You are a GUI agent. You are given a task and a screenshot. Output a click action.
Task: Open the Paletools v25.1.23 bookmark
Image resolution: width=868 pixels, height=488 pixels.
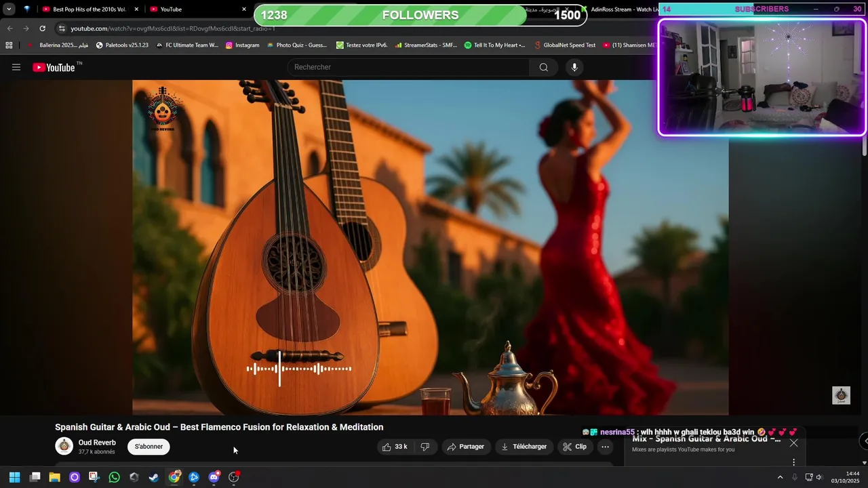122,45
